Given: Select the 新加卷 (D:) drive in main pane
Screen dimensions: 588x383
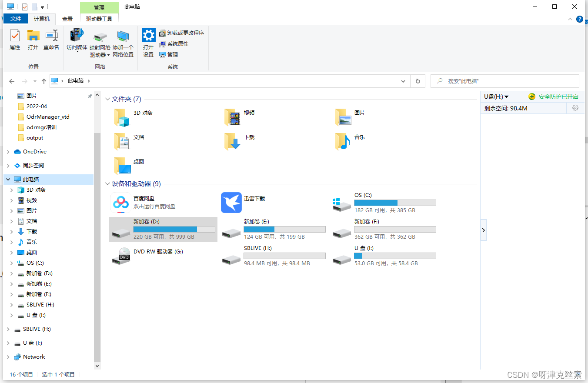Looking at the screenshot, I should 163,230.
